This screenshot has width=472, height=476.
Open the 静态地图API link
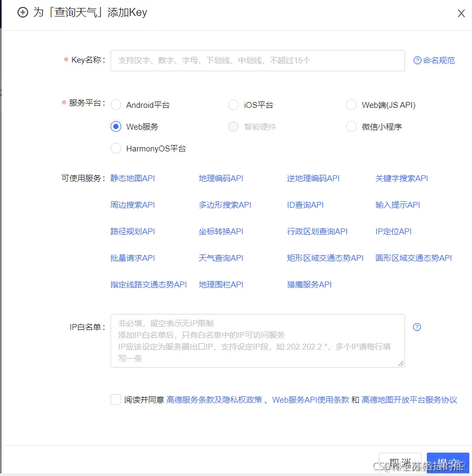pyautogui.click(x=132, y=178)
